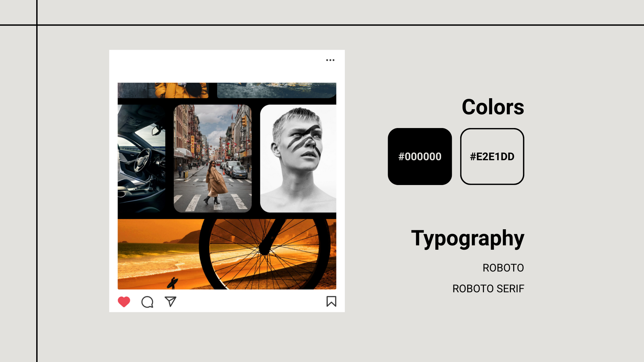
Task: Open the black-and-white face portrait photo
Action: (298, 158)
